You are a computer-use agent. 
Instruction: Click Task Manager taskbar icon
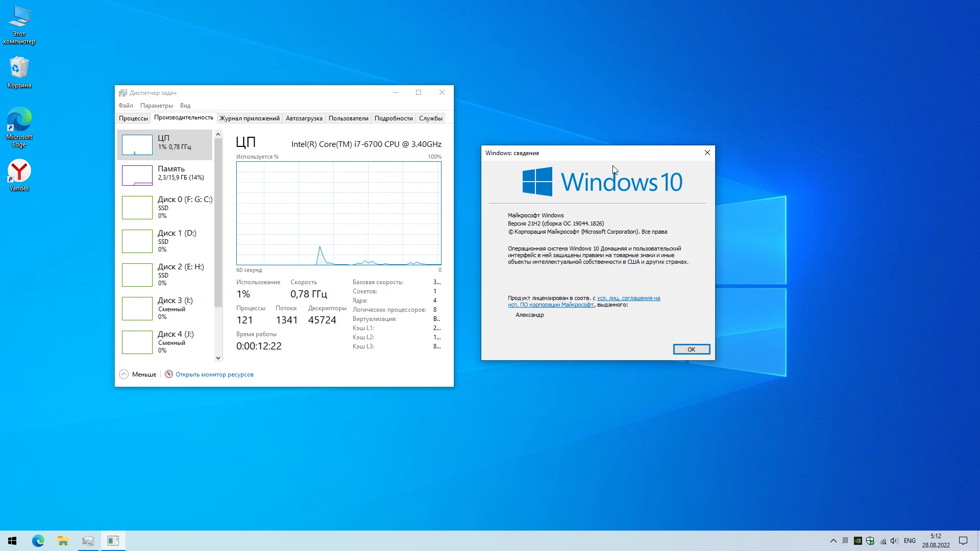[88, 541]
